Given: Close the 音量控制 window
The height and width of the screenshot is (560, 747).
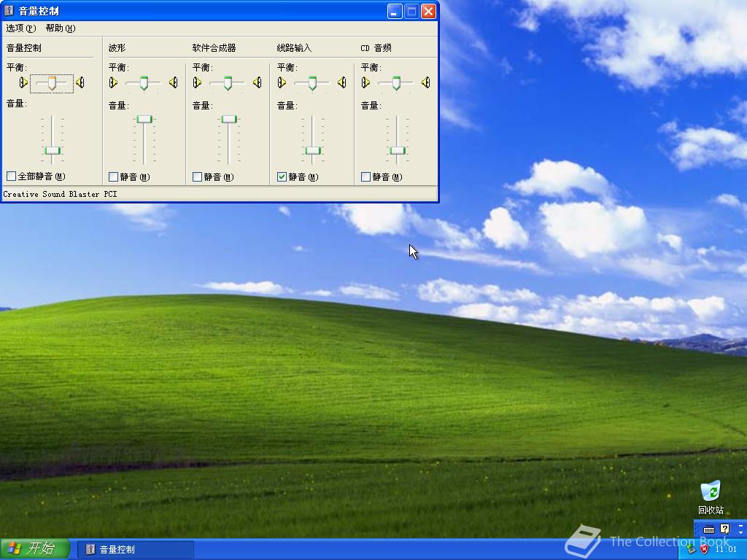Looking at the screenshot, I should (429, 11).
